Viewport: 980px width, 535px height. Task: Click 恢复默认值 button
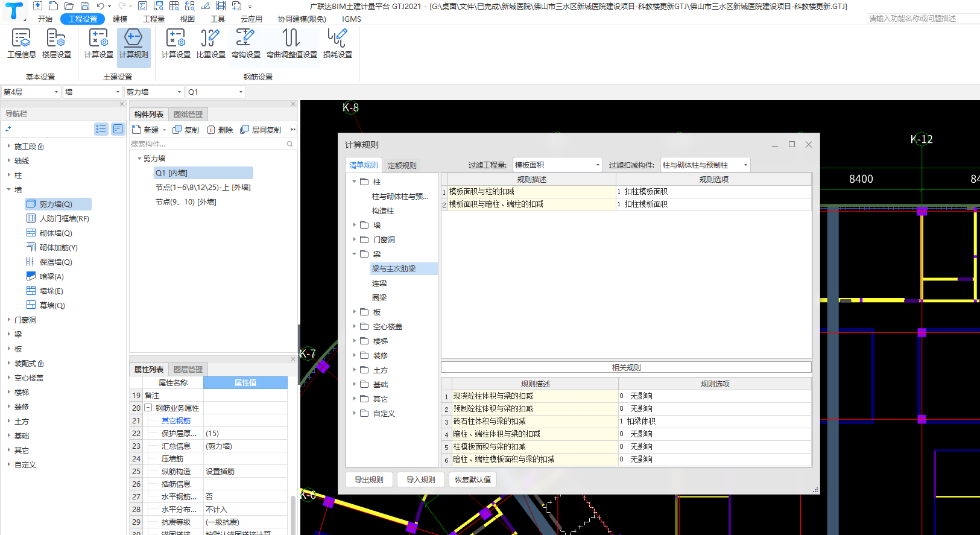[473, 480]
